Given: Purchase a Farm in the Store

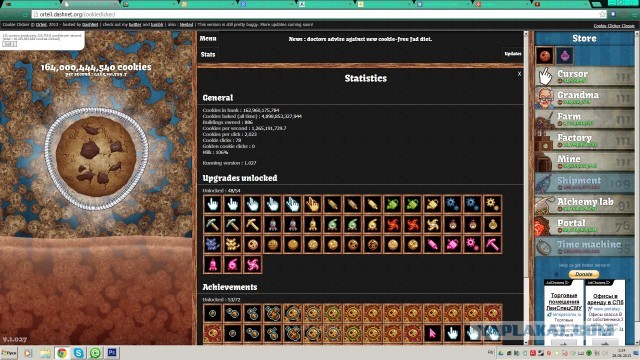Looking at the screenshot, I should (x=584, y=118).
